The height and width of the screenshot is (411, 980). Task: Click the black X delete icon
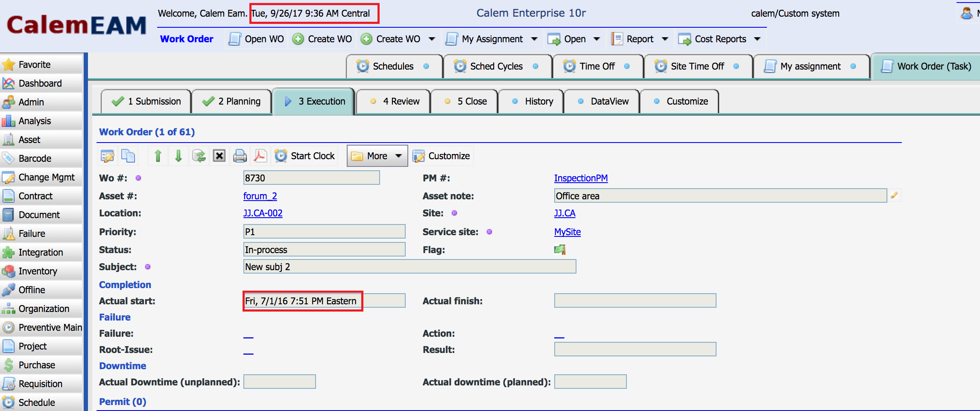(x=219, y=156)
